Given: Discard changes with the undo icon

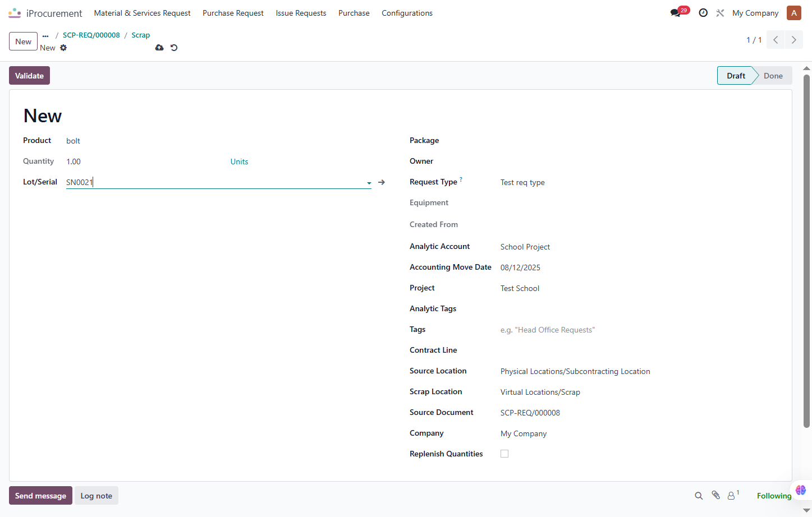Looking at the screenshot, I should tap(174, 48).
